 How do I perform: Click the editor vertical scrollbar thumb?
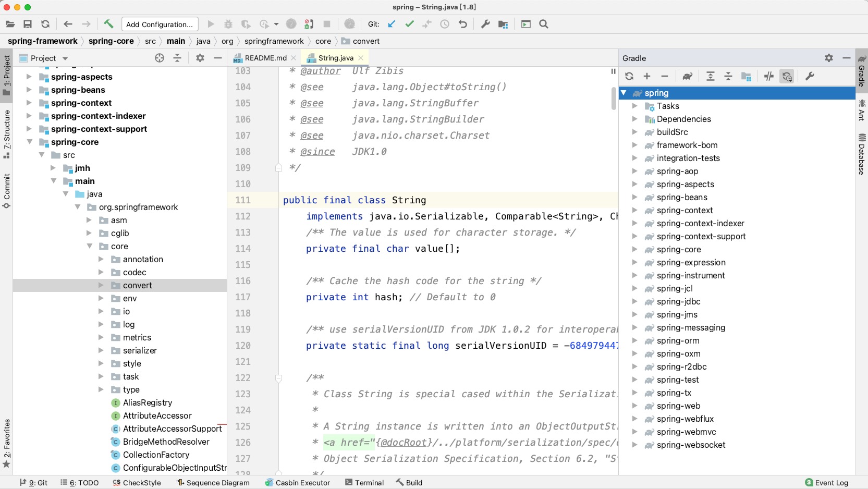(614, 98)
